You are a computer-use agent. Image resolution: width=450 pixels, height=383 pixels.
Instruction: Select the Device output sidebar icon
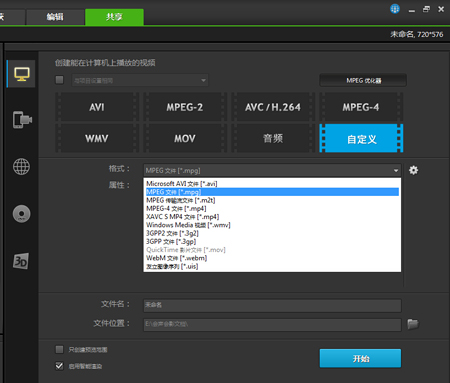(22, 120)
